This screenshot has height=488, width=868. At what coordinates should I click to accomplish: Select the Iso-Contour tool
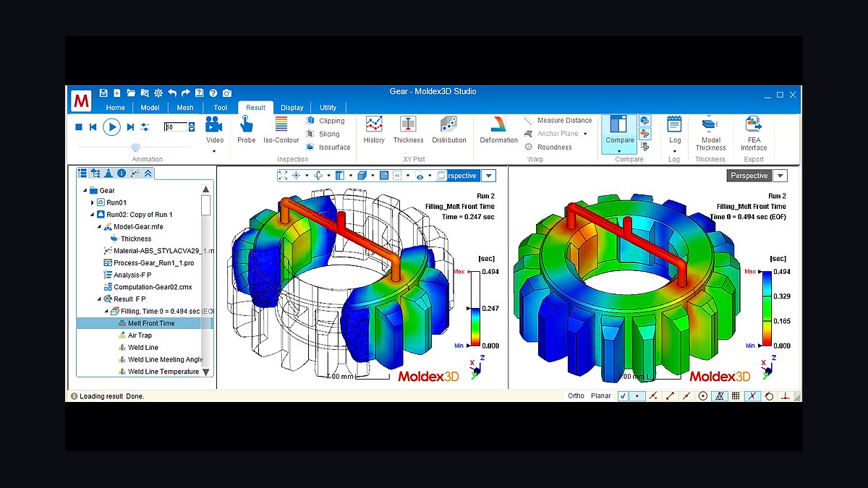pos(281,129)
